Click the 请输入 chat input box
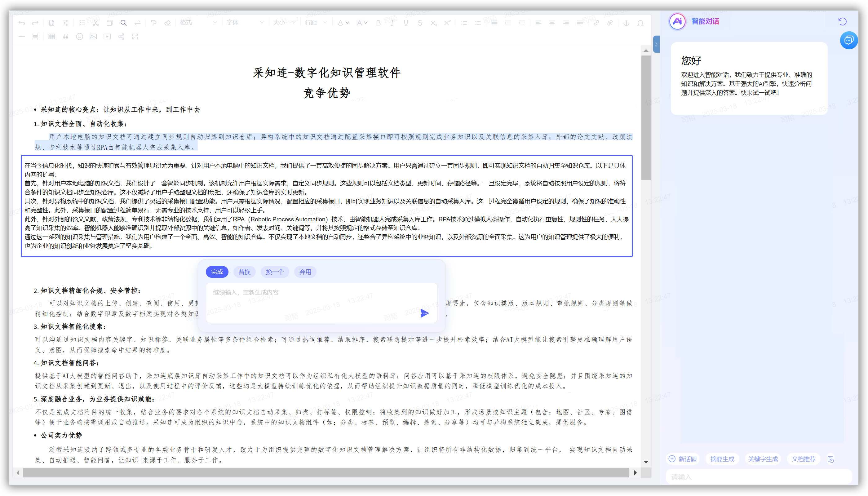 (x=759, y=476)
